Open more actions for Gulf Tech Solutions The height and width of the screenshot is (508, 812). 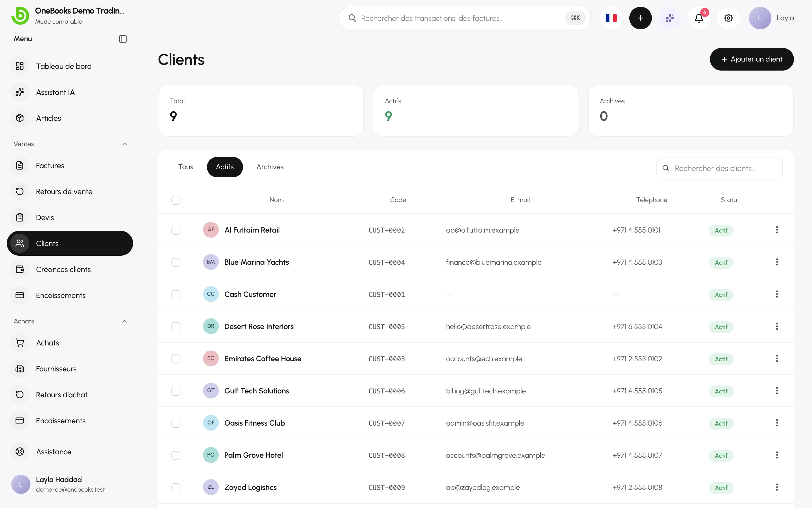coord(777,391)
